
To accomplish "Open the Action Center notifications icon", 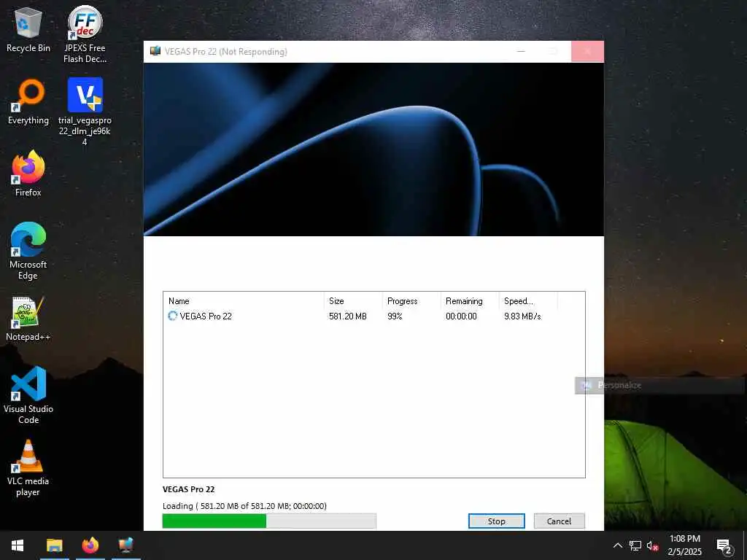I will click(724, 545).
